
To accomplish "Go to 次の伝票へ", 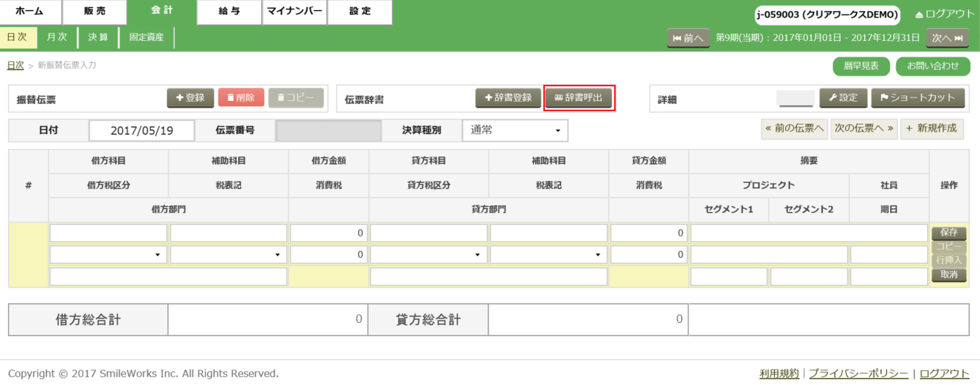I will pos(864,128).
